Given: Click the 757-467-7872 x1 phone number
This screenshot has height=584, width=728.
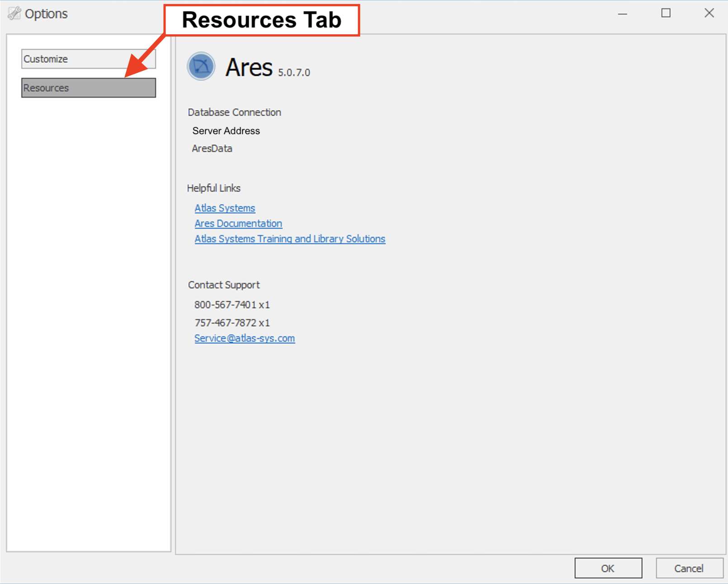Looking at the screenshot, I should (x=232, y=323).
